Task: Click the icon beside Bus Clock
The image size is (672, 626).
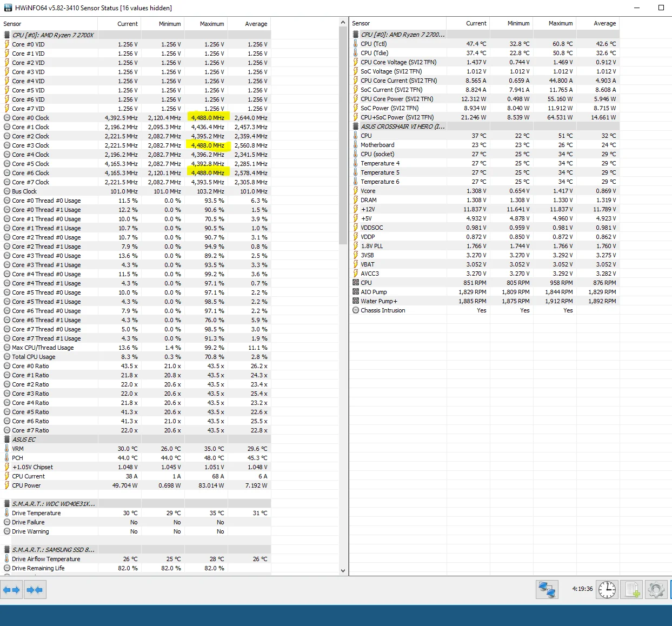Action: [x=7, y=191]
